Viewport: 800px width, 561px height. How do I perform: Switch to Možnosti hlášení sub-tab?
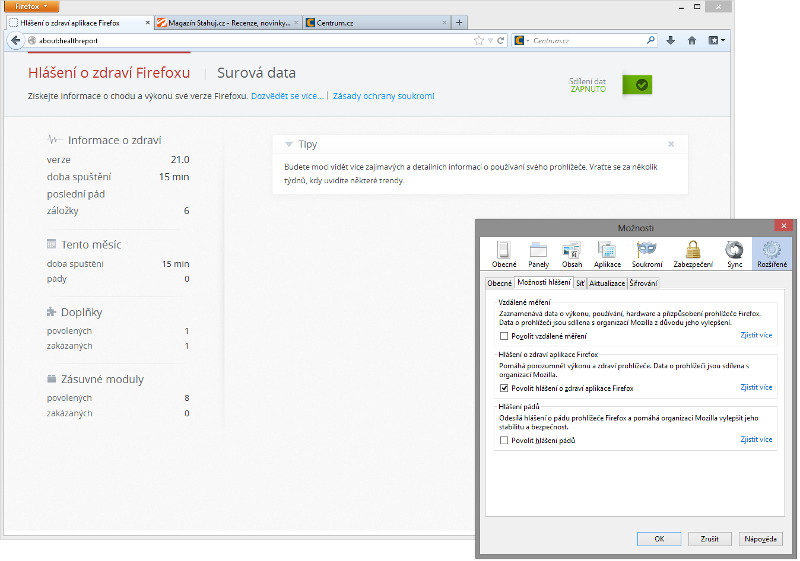pos(544,283)
